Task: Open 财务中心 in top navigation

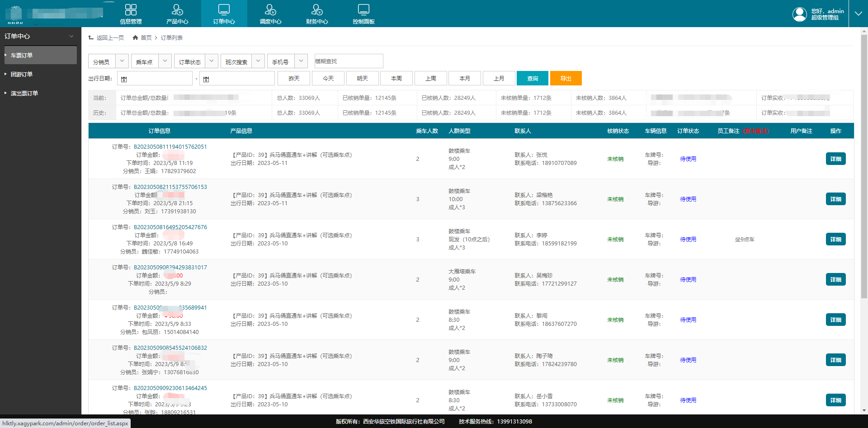Action: (x=317, y=14)
